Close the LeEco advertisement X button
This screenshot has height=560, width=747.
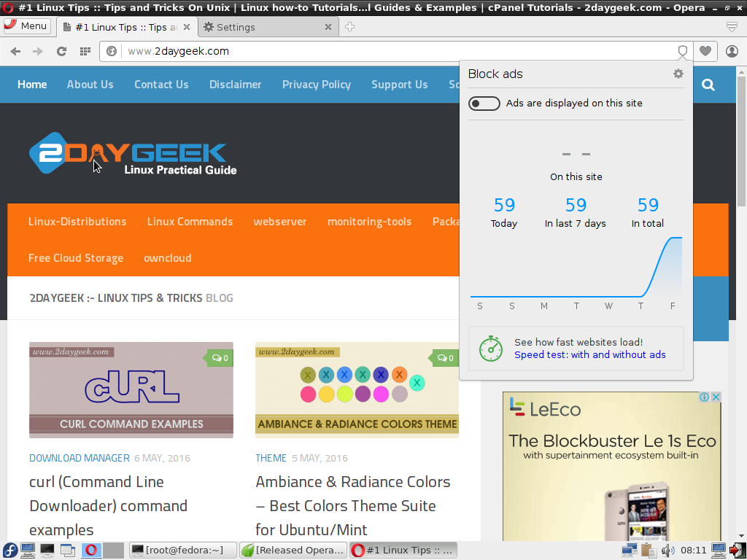click(x=716, y=397)
